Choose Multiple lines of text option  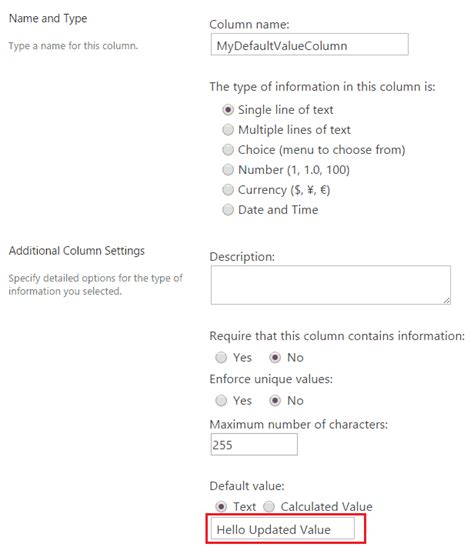(x=228, y=130)
